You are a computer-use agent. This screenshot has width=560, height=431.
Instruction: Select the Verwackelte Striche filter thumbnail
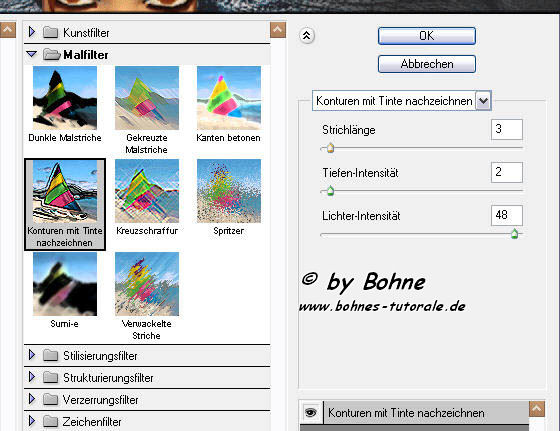click(147, 284)
